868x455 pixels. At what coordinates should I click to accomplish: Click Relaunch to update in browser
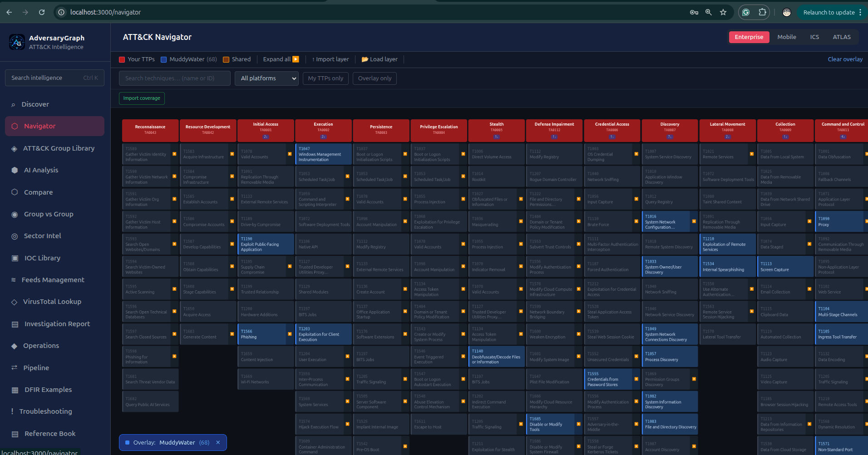click(x=829, y=12)
